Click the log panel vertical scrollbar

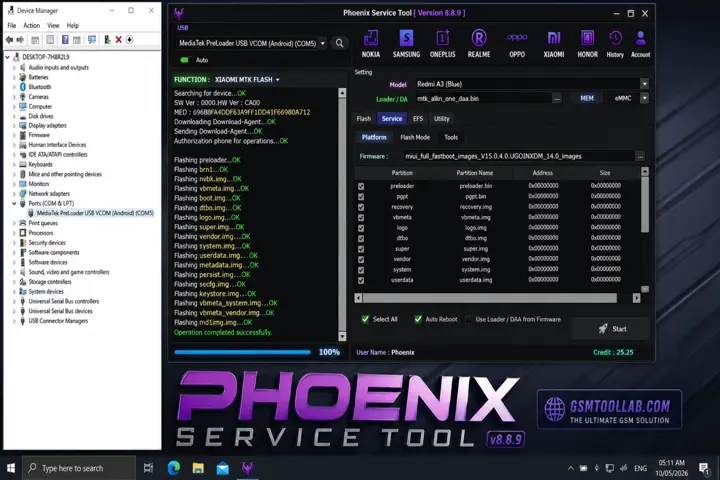342,215
